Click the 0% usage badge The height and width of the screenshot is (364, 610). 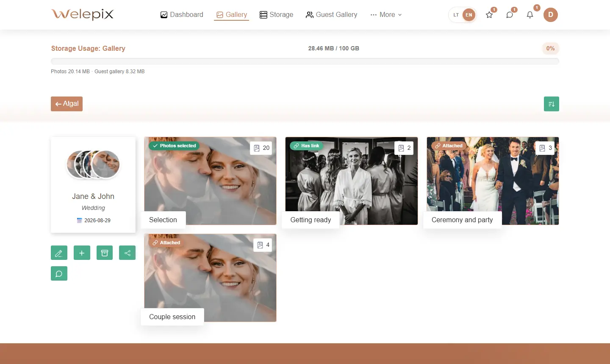pyautogui.click(x=551, y=48)
